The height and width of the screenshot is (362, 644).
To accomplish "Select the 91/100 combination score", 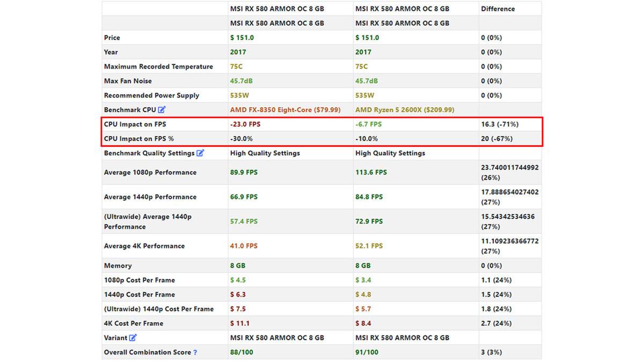I will 367,352.
